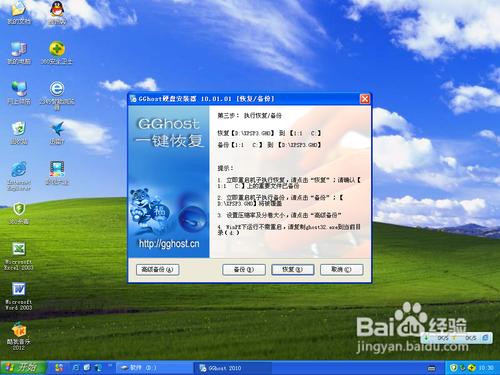This screenshot has height=375, width=500.
Task: Click the 恢复(R) restore button
Action: pyautogui.click(x=293, y=270)
